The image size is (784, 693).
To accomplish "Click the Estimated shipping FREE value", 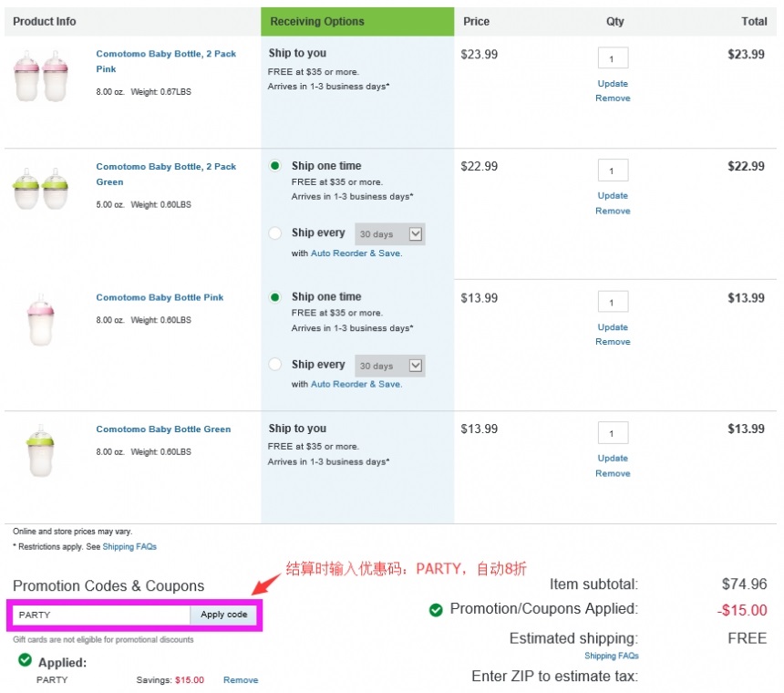I will point(747,638).
